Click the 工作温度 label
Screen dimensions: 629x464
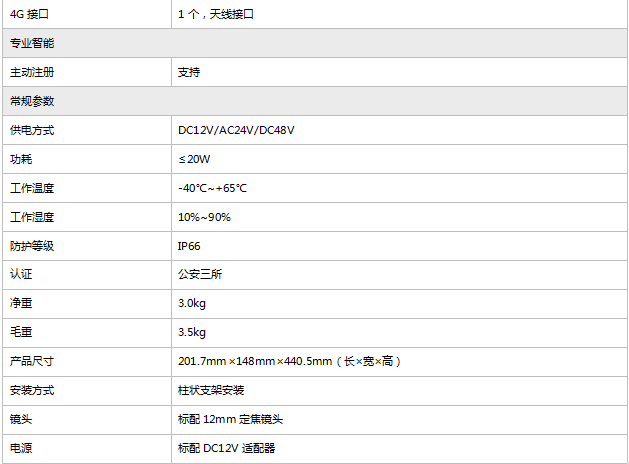32,188
